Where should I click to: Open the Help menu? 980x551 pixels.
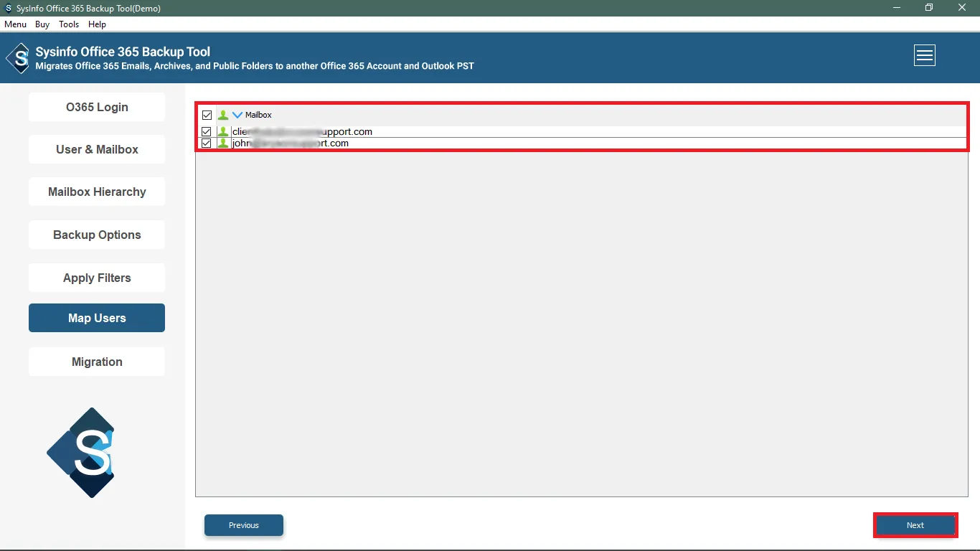click(x=97, y=24)
